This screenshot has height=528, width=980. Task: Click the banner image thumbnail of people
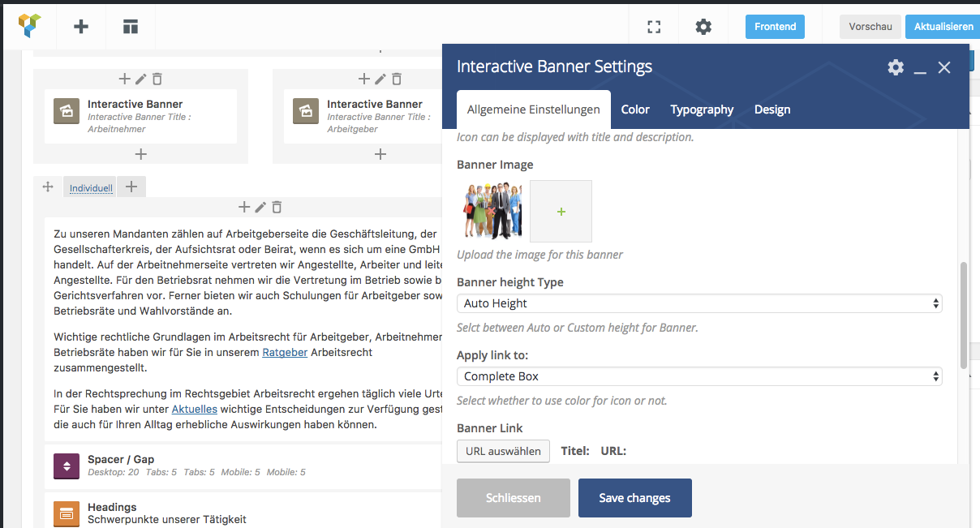pos(492,210)
